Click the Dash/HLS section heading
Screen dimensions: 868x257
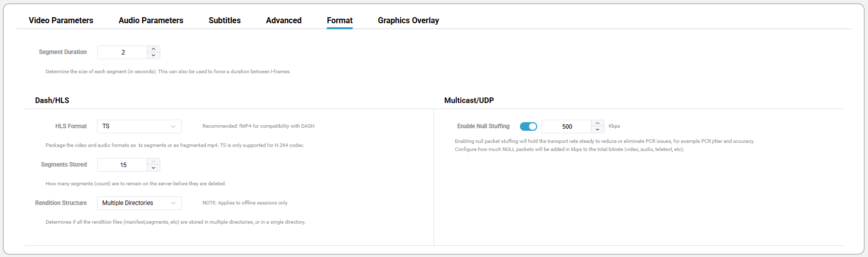(x=52, y=100)
